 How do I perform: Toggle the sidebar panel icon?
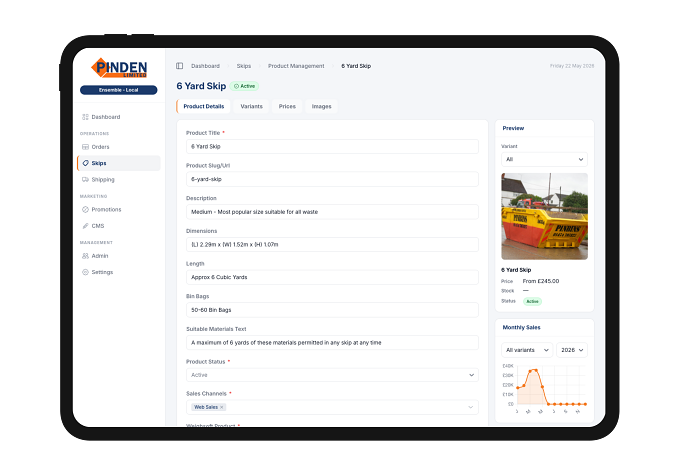click(x=180, y=66)
